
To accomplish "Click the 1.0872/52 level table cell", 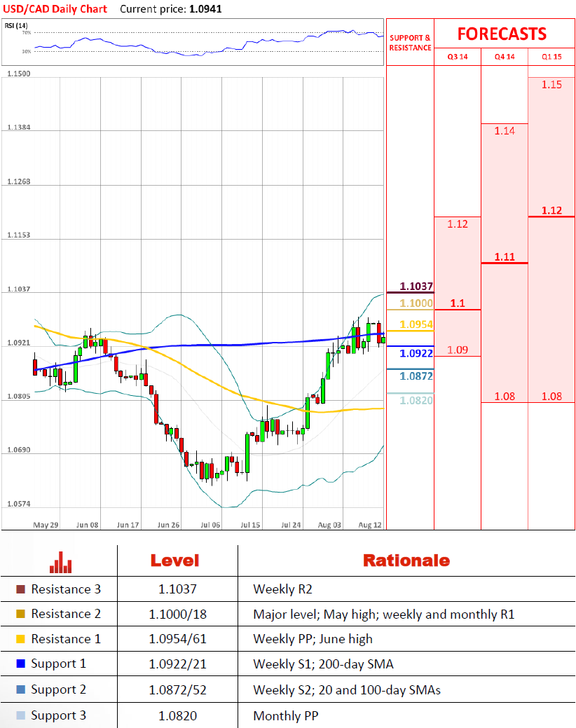I will click(x=177, y=690).
